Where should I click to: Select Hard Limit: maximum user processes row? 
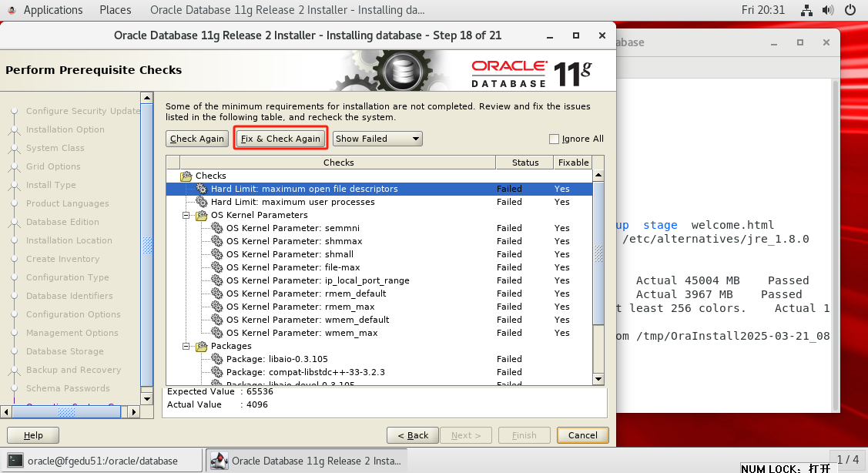coord(379,202)
